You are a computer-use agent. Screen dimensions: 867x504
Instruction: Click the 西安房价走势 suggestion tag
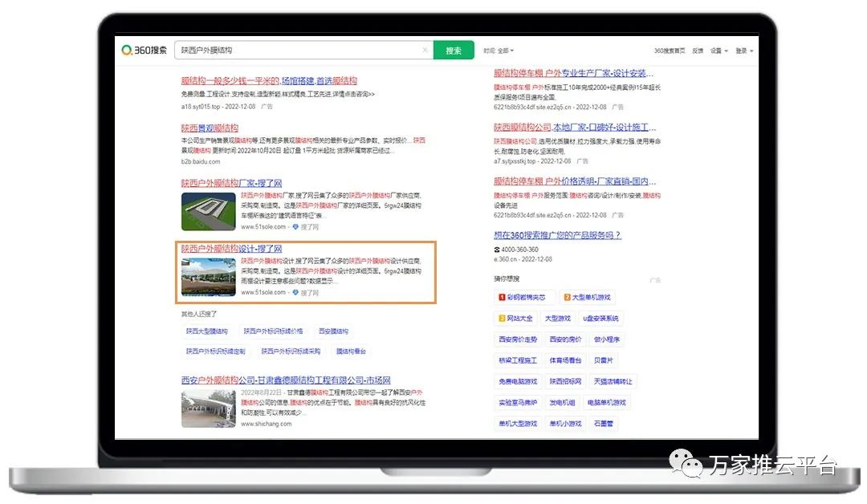tap(518, 339)
